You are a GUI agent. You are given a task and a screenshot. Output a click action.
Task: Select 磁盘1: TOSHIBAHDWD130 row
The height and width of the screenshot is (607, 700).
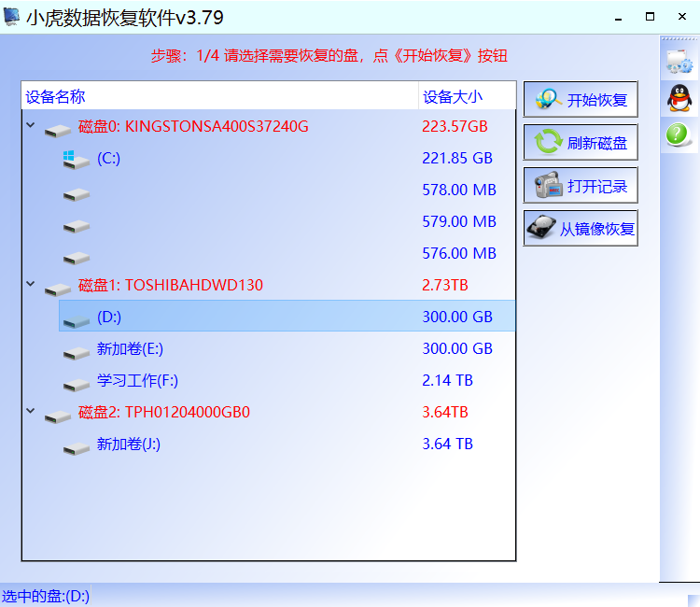(x=269, y=285)
